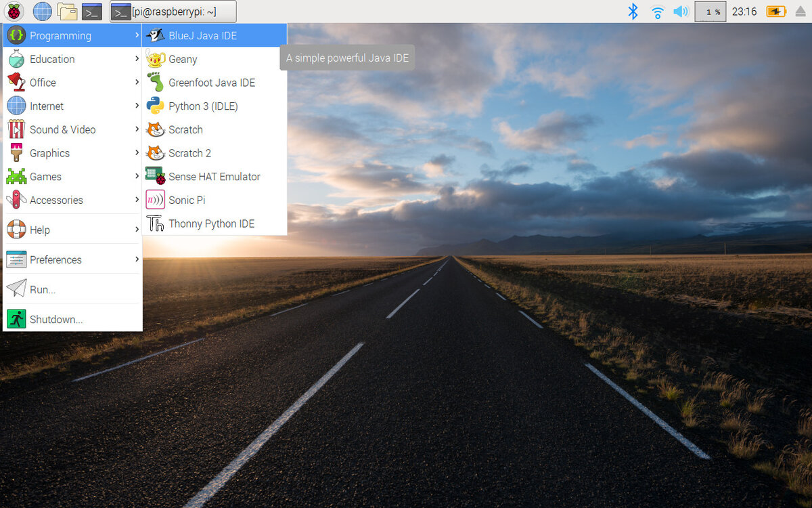Screen dimensions: 812x508
Task: Click the Sonic Pi icon
Action: 156,200
